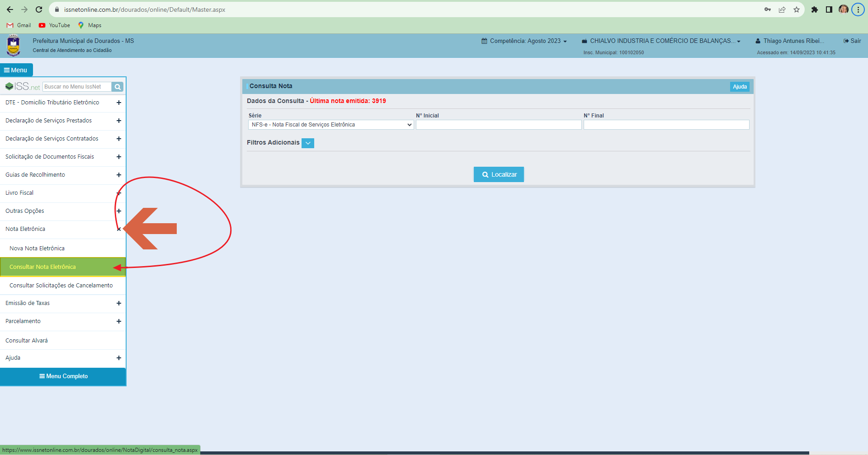Expand Declaração de Serviços Prestados

(x=63, y=121)
